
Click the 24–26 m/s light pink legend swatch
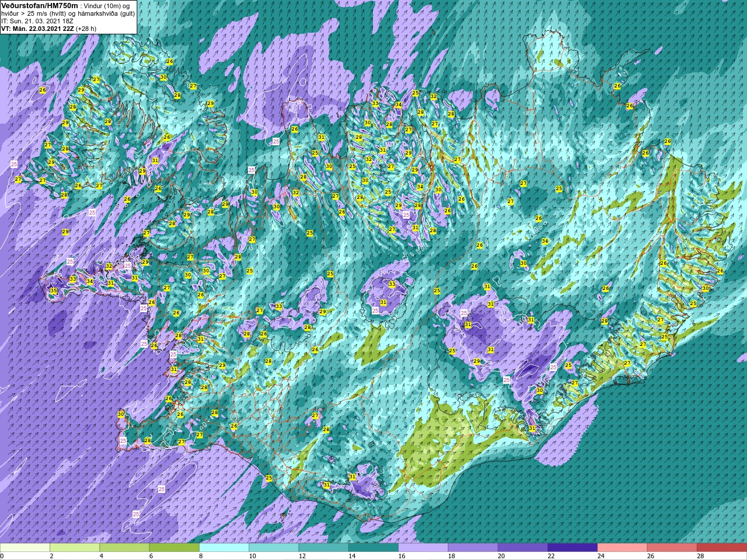coord(622,548)
